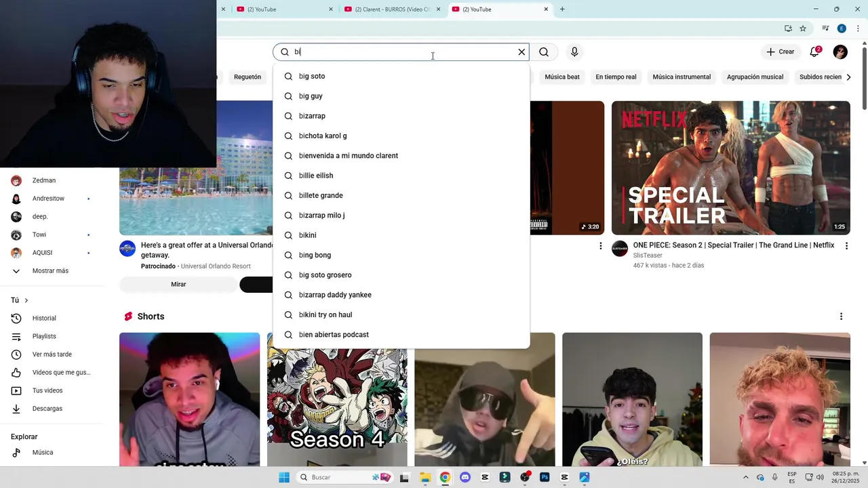Filter by Música instrumental chip
868x488 pixels.
682,77
